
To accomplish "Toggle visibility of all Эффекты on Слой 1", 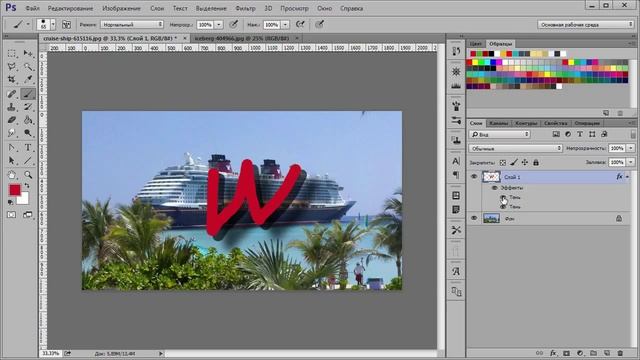I will 495,188.
